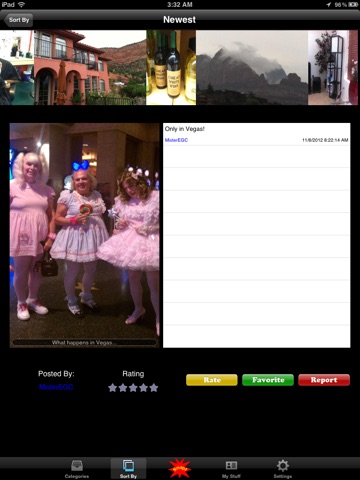Open the Categories tab icon
Screen dimensions: 360x480
[77, 466]
